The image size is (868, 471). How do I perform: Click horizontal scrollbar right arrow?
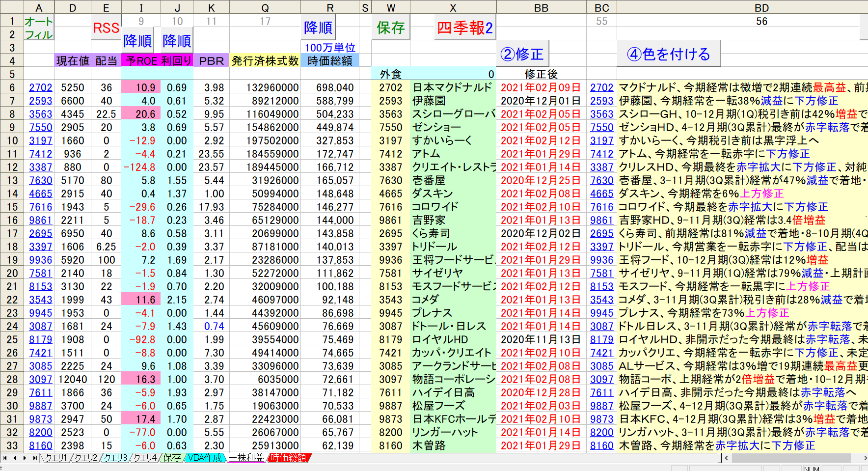click(x=865, y=458)
